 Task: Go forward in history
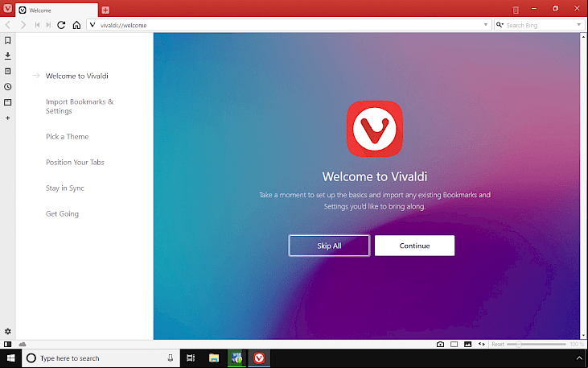(x=23, y=25)
